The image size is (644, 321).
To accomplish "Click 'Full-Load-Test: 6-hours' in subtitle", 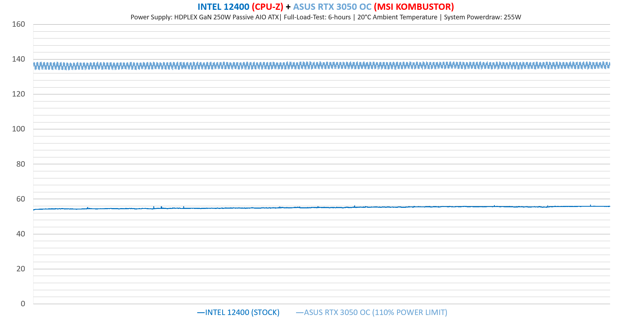I will pyautogui.click(x=317, y=17).
